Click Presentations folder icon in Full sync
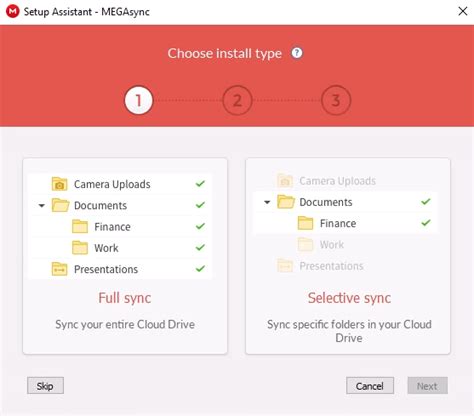Image resolution: width=474 pixels, height=416 pixels. click(x=59, y=269)
